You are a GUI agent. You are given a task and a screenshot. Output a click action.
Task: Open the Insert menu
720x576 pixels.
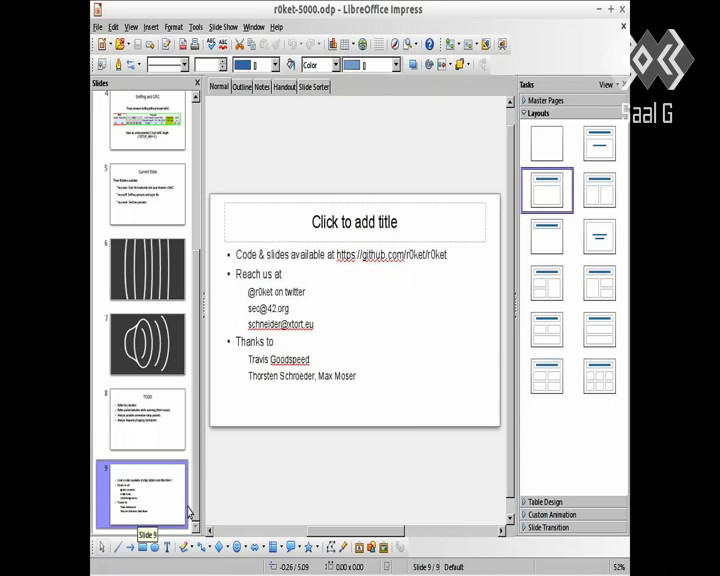[x=151, y=27]
